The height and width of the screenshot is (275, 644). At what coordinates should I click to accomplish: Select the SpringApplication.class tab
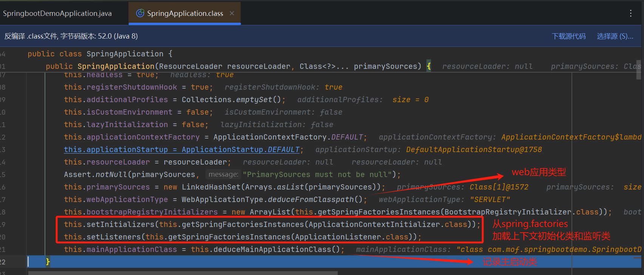(x=185, y=14)
